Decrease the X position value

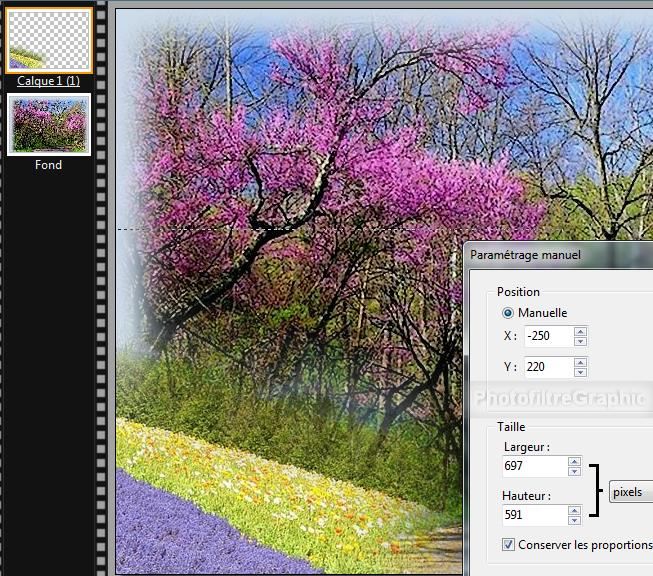point(581,342)
